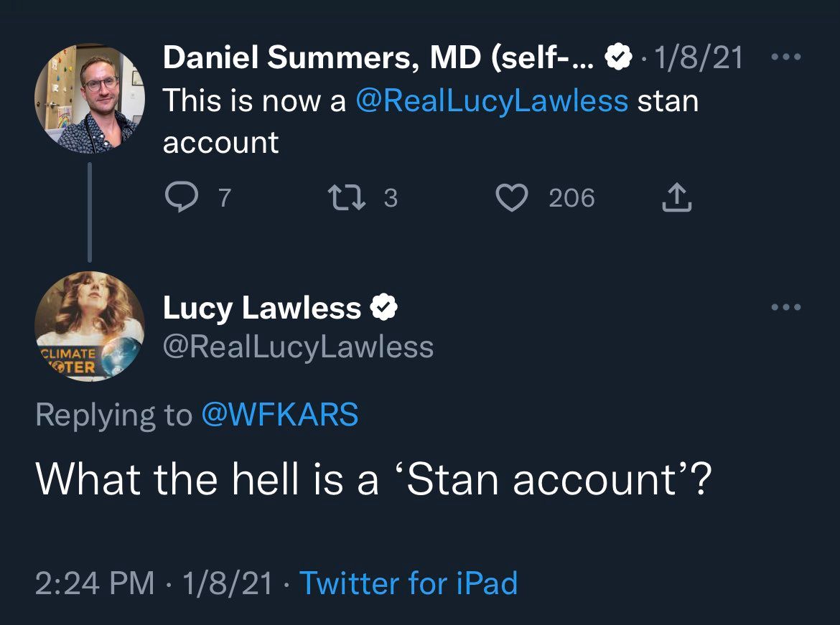
Task: Click the gray @RealLucyLawless handle under name
Action: pos(298,347)
